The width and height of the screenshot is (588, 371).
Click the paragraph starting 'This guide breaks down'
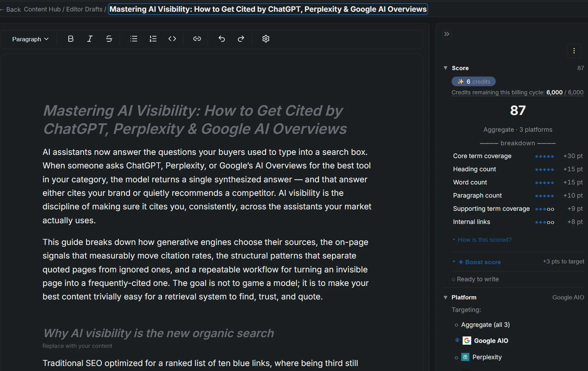[x=205, y=270]
